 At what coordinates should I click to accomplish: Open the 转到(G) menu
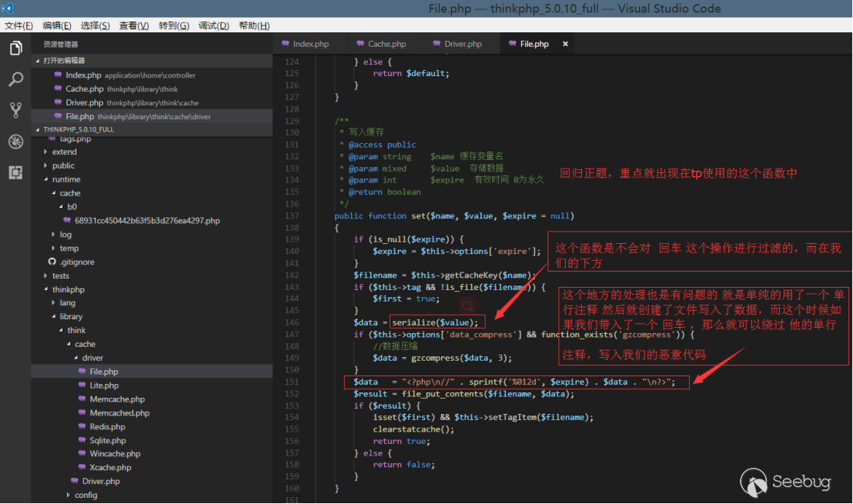pos(174,25)
